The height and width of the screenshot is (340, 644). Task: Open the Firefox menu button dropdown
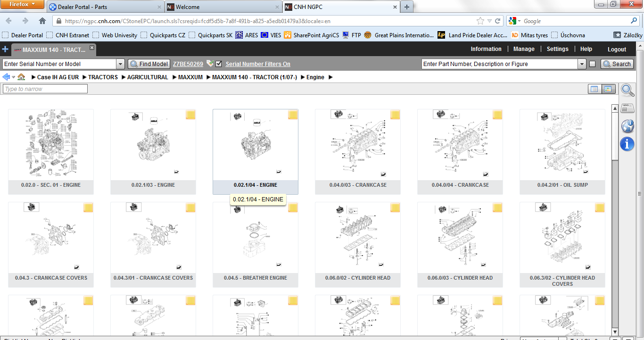(23, 4)
